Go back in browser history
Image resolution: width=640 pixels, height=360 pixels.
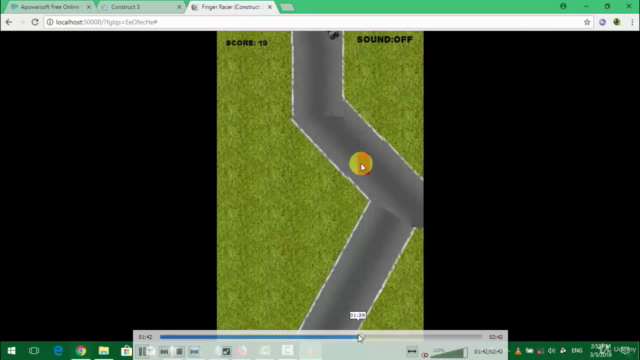coord(9,22)
